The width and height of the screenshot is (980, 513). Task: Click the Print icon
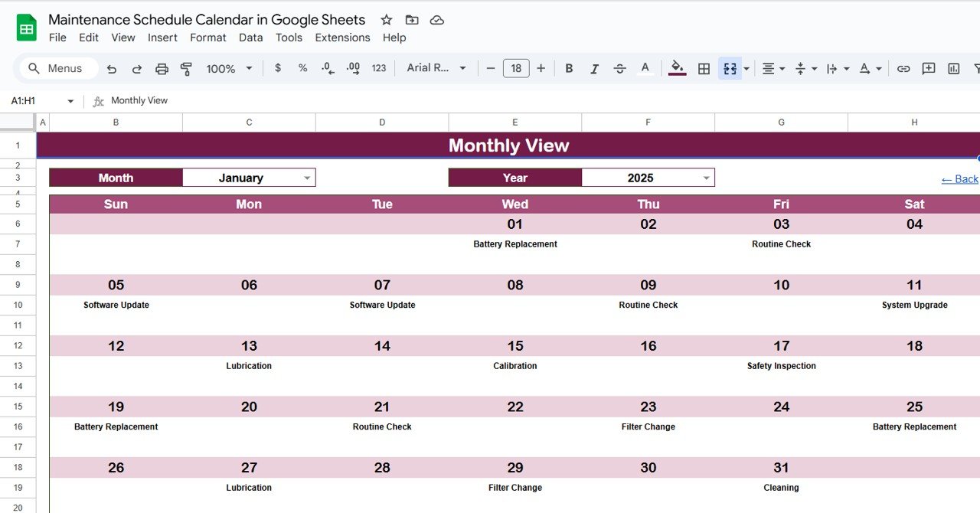click(162, 68)
